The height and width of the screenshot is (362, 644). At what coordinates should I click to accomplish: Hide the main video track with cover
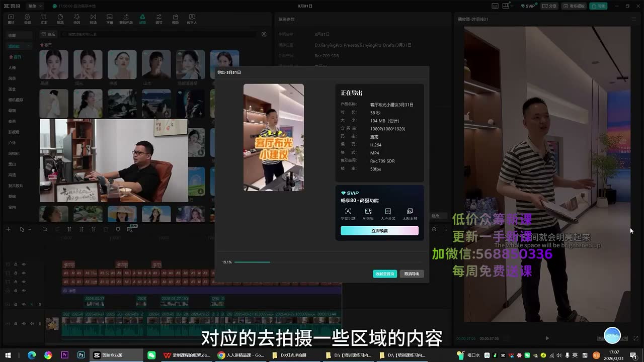point(24,324)
